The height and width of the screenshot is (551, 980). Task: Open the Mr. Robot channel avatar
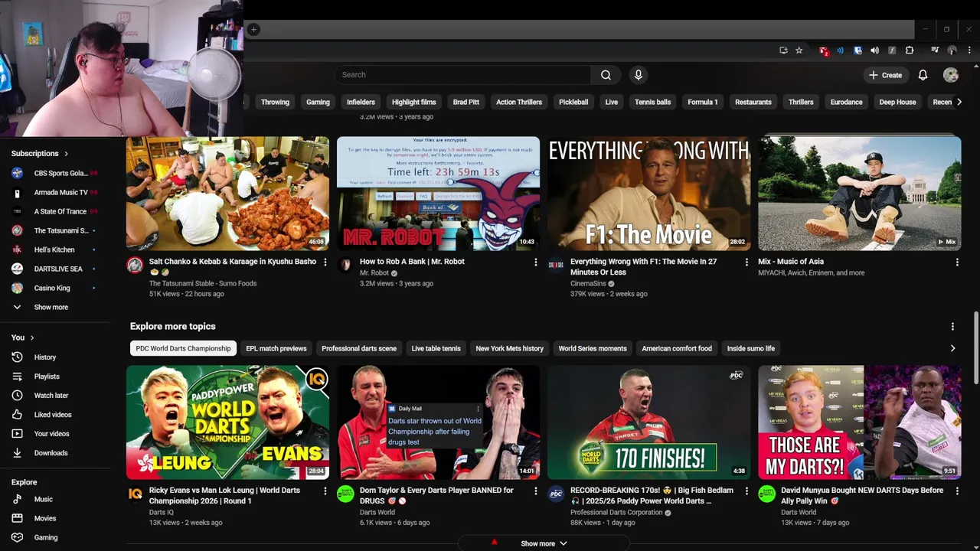[x=345, y=265]
